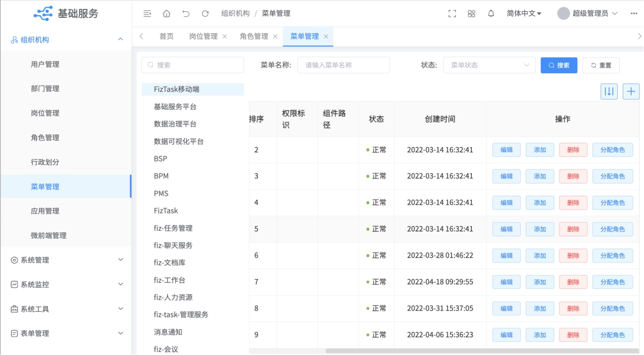Click 编辑 in the sort 6 row
644x355 pixels.
point(506,256)
